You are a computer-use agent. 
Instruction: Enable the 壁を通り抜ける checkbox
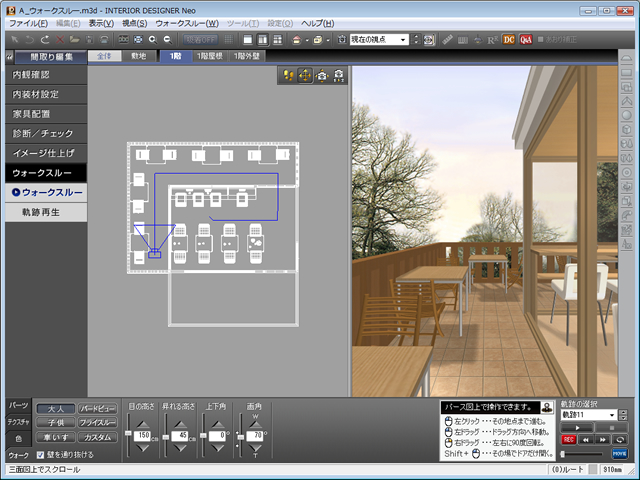(41, 455)
